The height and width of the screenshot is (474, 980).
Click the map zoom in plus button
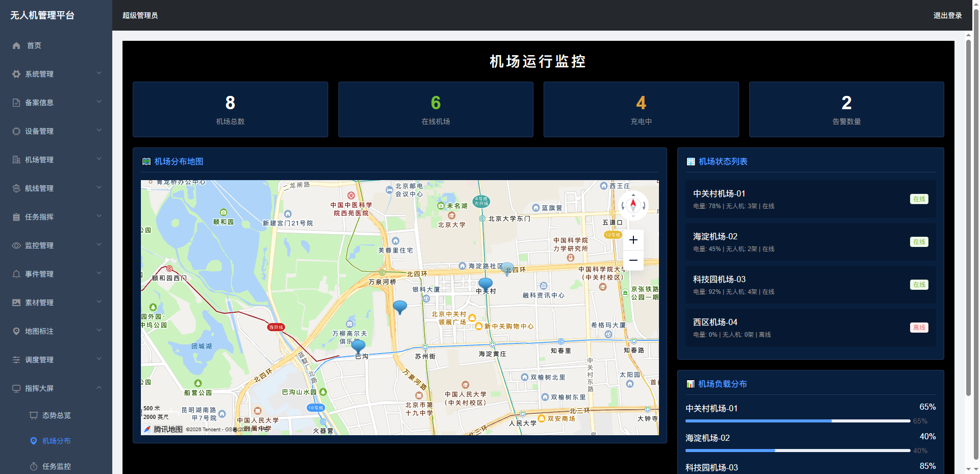click(x=633, y=240)
